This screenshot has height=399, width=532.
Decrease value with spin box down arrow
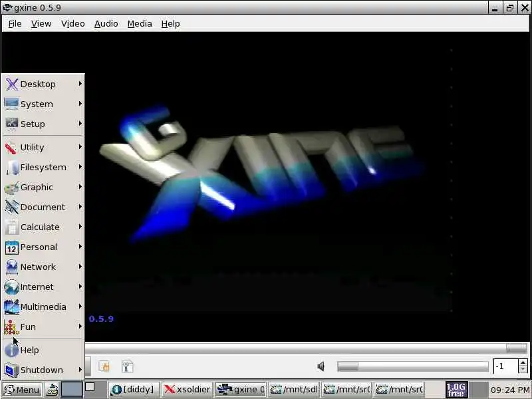click(523, 370)
